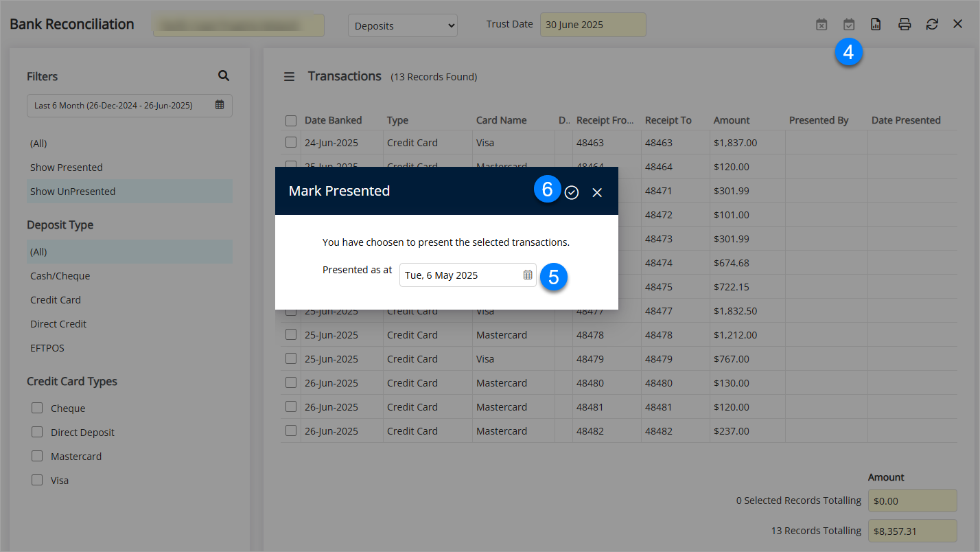Viewport: 980px width, 552px height.
Task: Refresh the transactions list
Action: [931, 25]
